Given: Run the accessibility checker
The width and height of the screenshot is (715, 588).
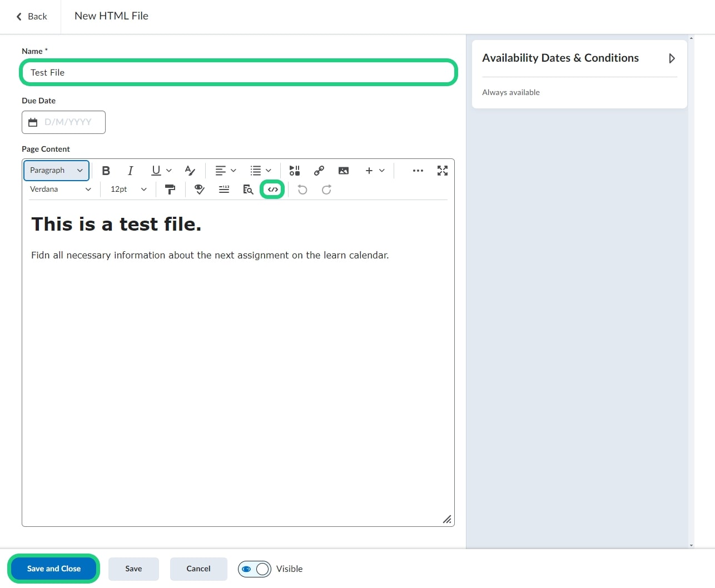Looking at the screenshot, I should [x=199, y=190].
